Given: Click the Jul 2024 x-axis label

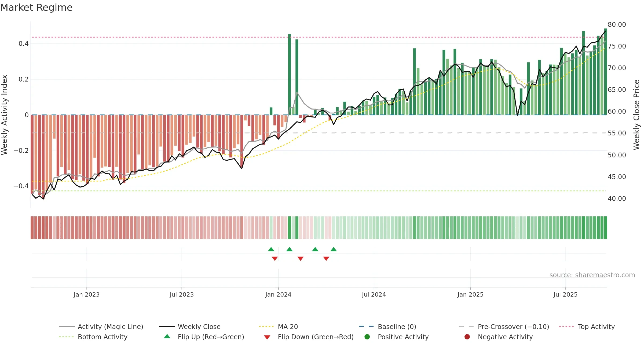Looking at the screenshot, I should [x=374, y=294].
